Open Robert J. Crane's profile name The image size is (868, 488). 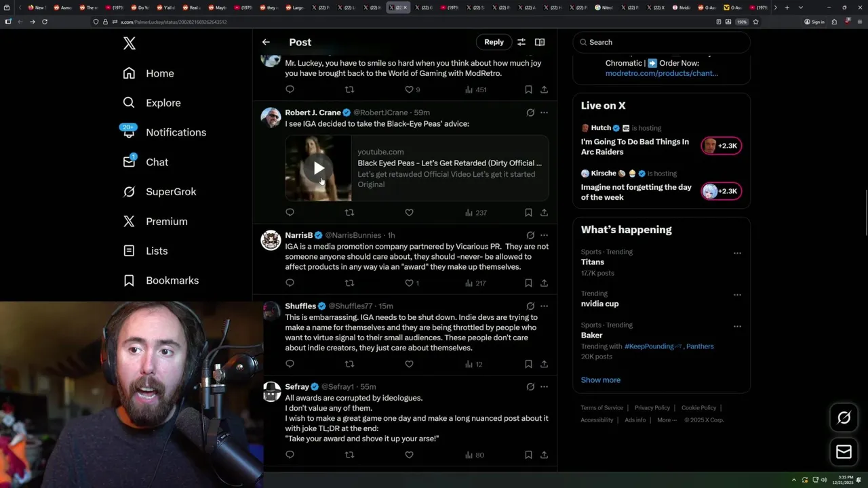[x=313, y=113]
